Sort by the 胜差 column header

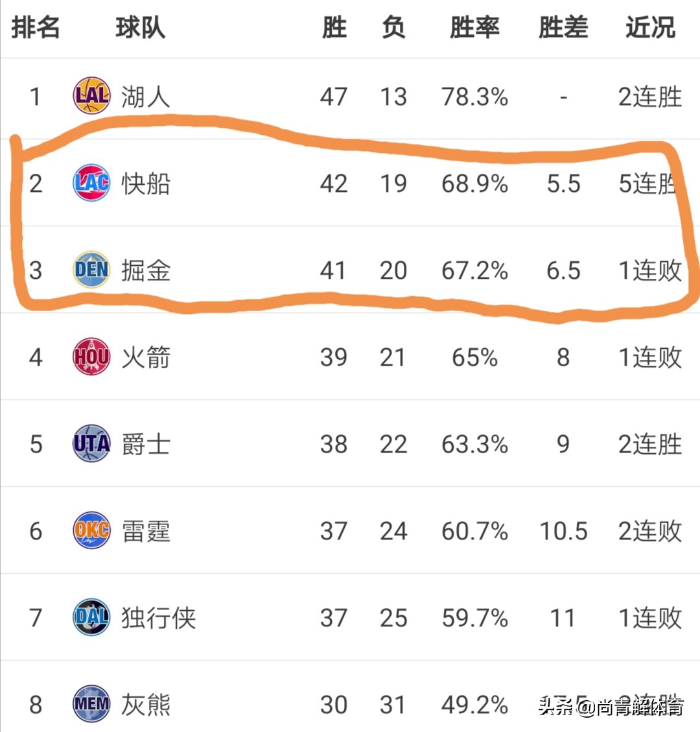click(563, 27)
